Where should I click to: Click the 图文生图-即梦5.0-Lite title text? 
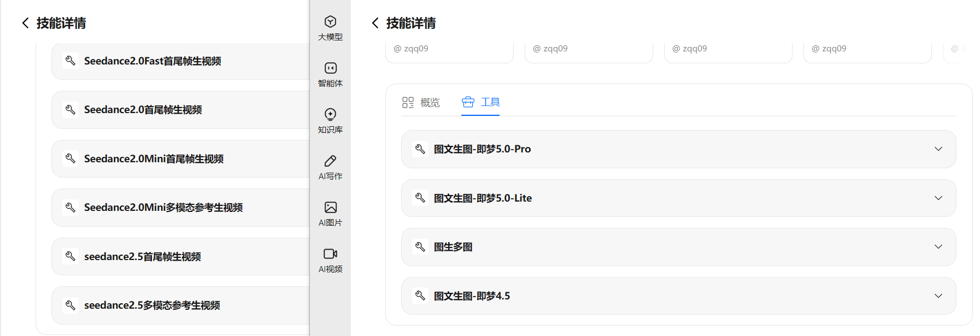pos(483,198)
